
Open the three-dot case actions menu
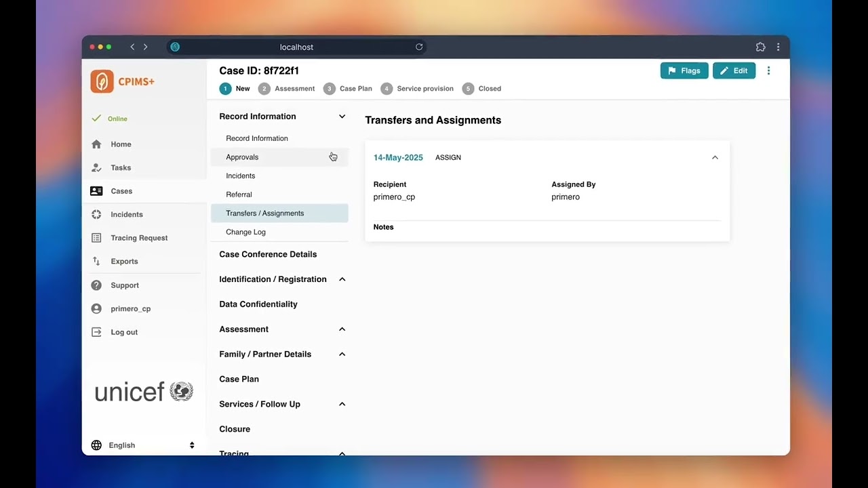coord(768,70)
